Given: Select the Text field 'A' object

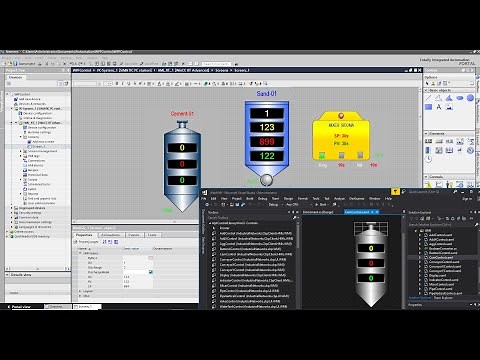Looking at the screenshot, I should point(439,107).
